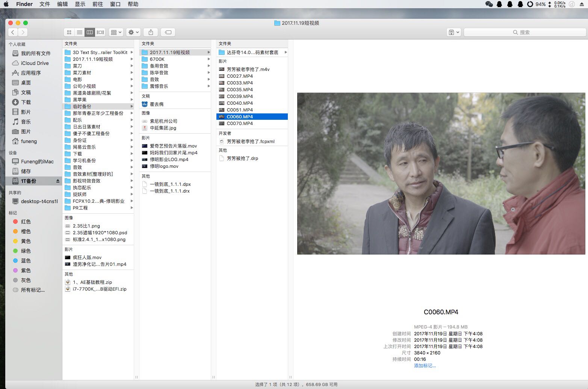Select column view toggle button
This screenshot has width=588, height=389.
coord(90,32)
